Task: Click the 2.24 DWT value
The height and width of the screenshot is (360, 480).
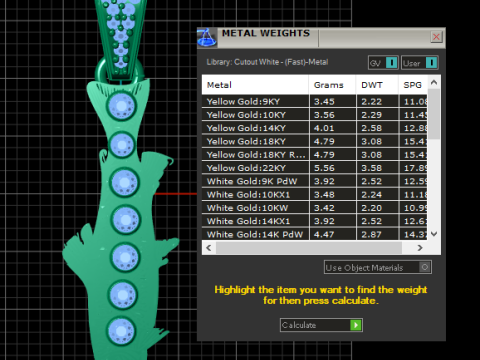Action: (371, 195)
